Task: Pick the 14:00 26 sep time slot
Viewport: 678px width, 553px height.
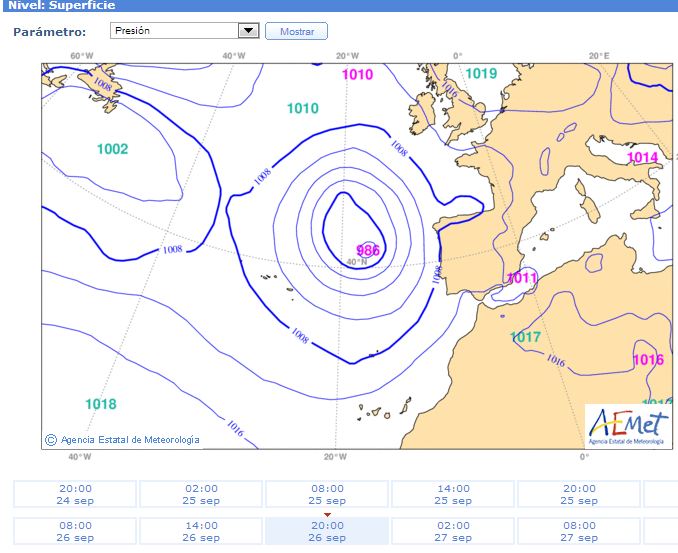Action: pyautogui.click(x=201, y=530)
